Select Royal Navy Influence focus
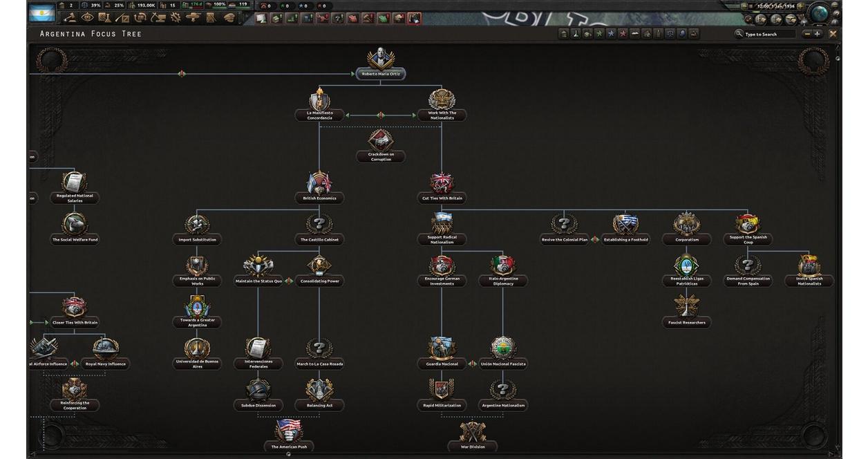 click(106, 354)
